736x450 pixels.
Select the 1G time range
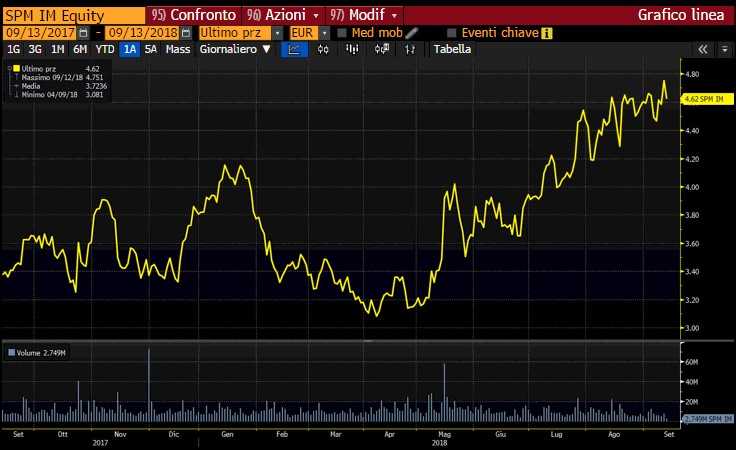14,49
